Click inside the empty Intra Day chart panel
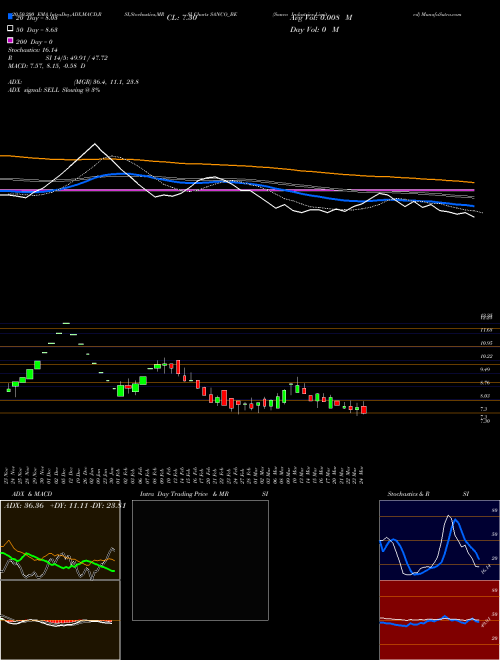500x660 pixels. point(200,560)
